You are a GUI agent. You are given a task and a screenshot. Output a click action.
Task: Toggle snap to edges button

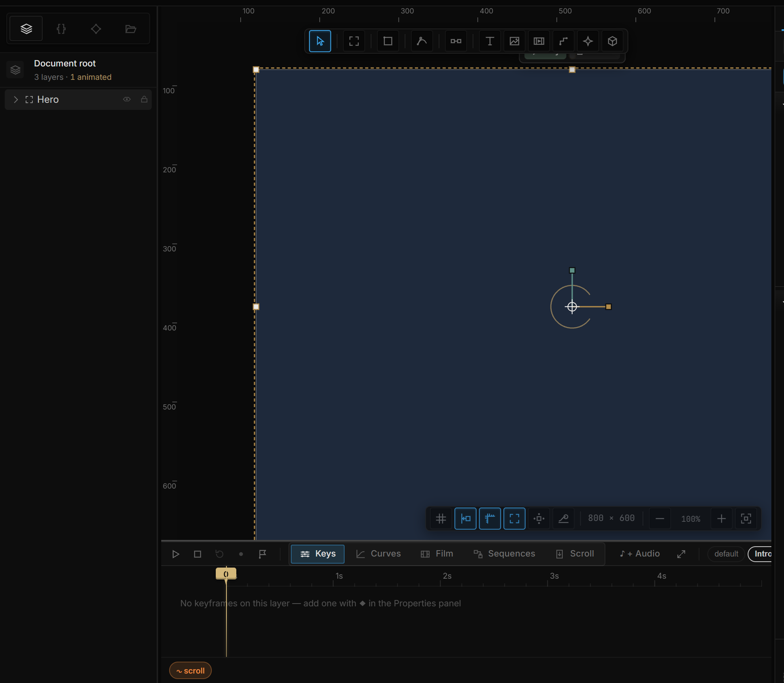point(465,519)
